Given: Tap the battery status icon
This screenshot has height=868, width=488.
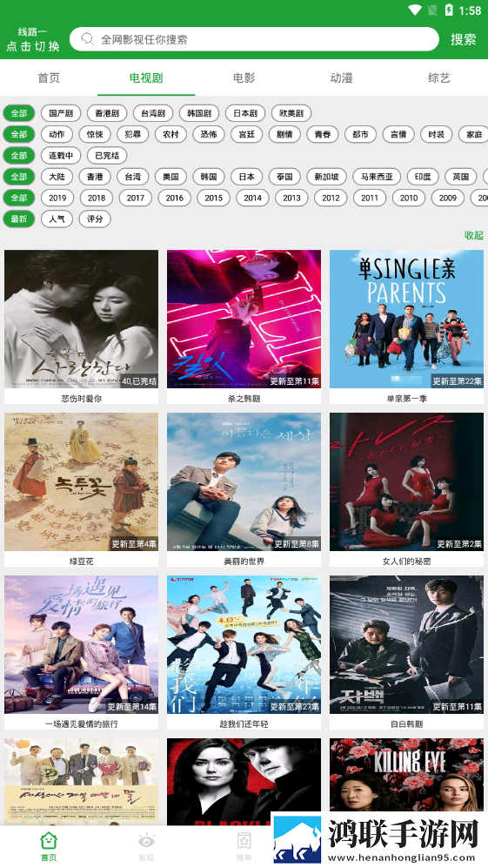Looking at the screenshot, I should coord(449,10).
